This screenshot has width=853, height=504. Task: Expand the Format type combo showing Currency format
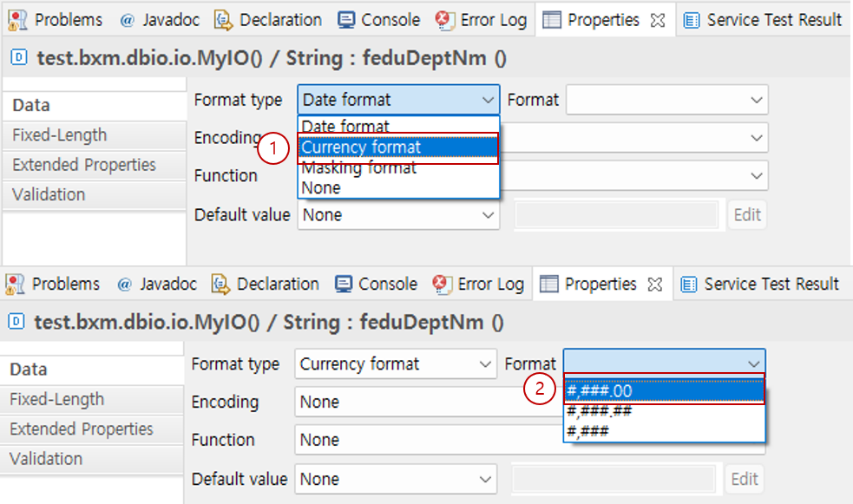(396, 364)
